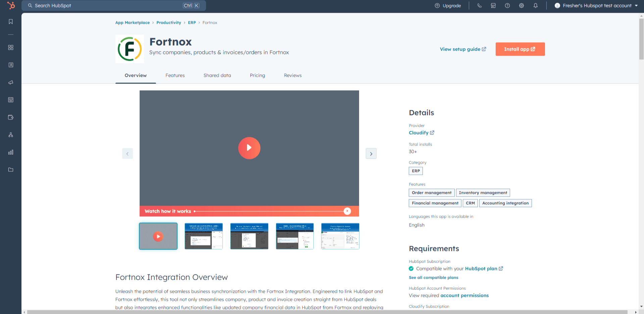Open HubSpot home via sprocket logo
Viewport: 644px width, 314px height.
point(11,5)
